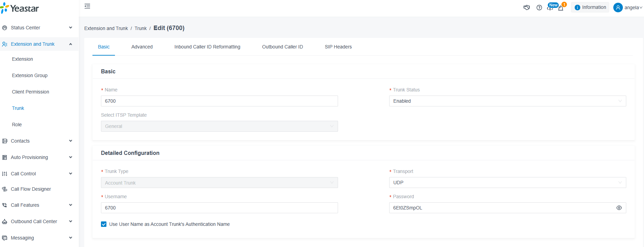Open the Trunk Type dropdown
644x247 pixels.
(x=219, y=183)
